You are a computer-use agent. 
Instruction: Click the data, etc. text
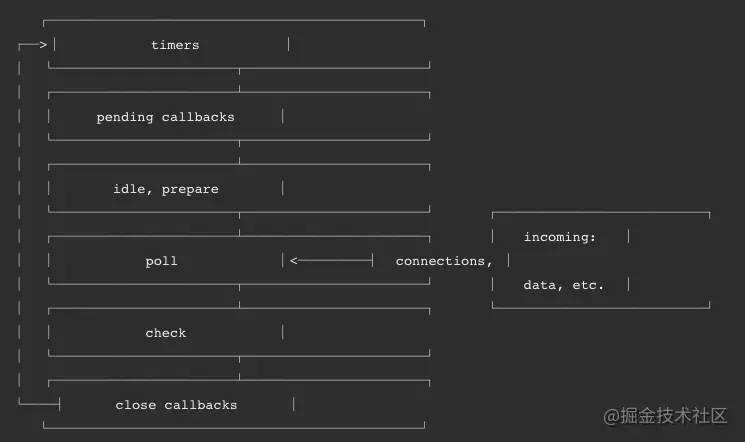[564, 285]
